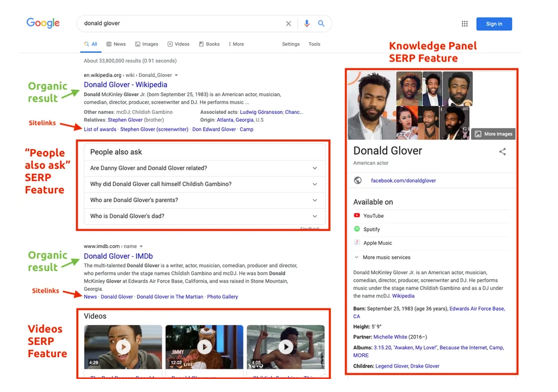Click the MORE albums link

click(x=361, y=356)
